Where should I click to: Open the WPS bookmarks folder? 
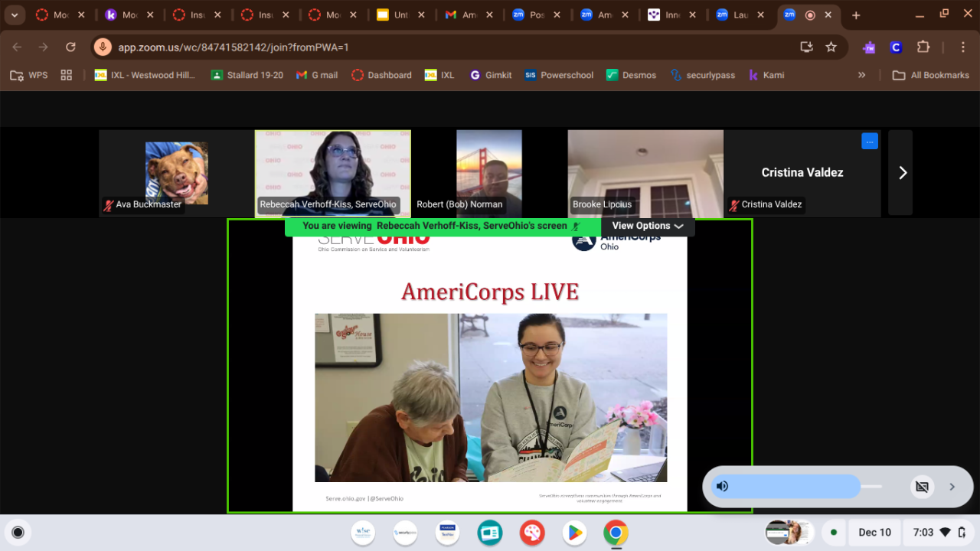point(28,75)
